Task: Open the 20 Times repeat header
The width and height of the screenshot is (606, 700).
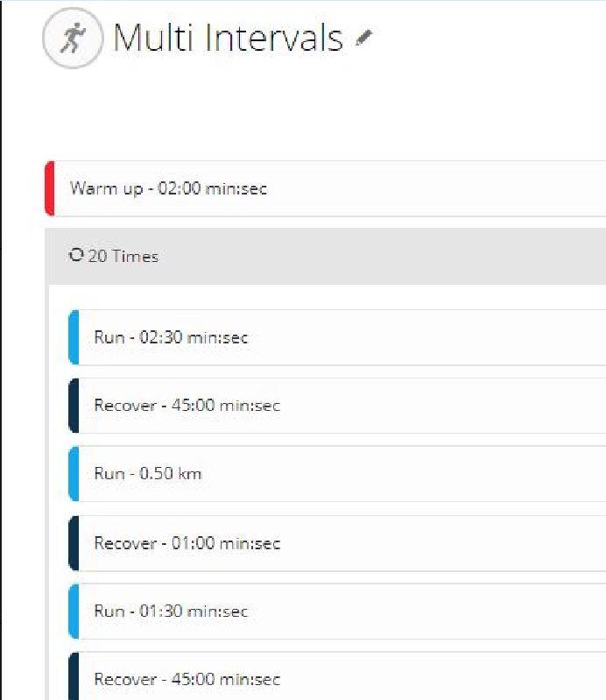Action: (x=326, y=256)
